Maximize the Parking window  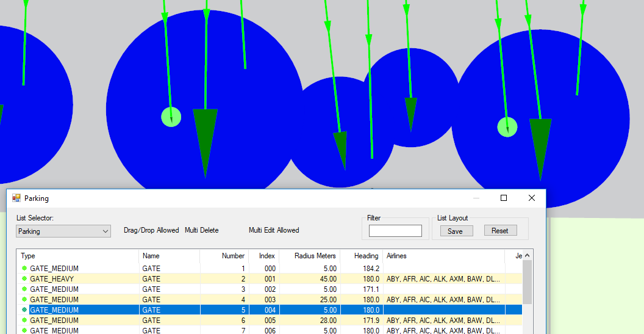(504, 198)
